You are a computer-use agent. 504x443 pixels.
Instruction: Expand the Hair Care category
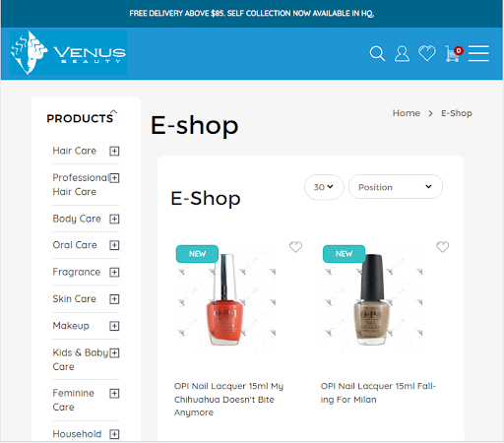coord(114,151)
